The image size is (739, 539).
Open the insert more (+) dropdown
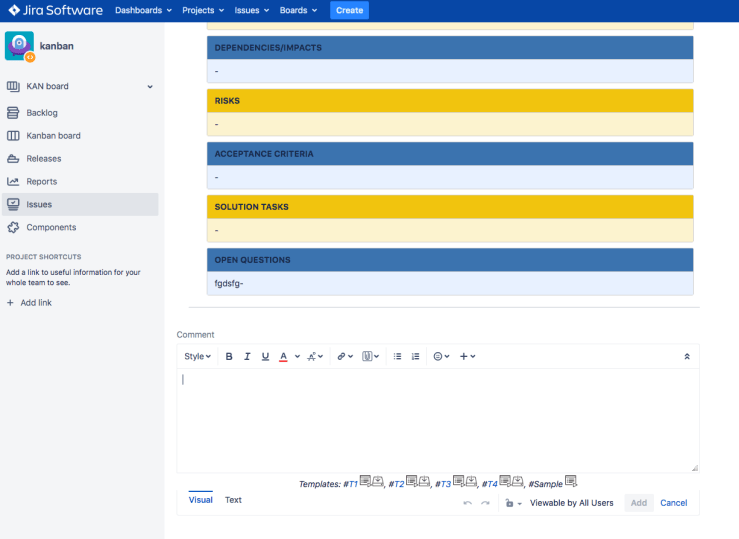[467, 356]
